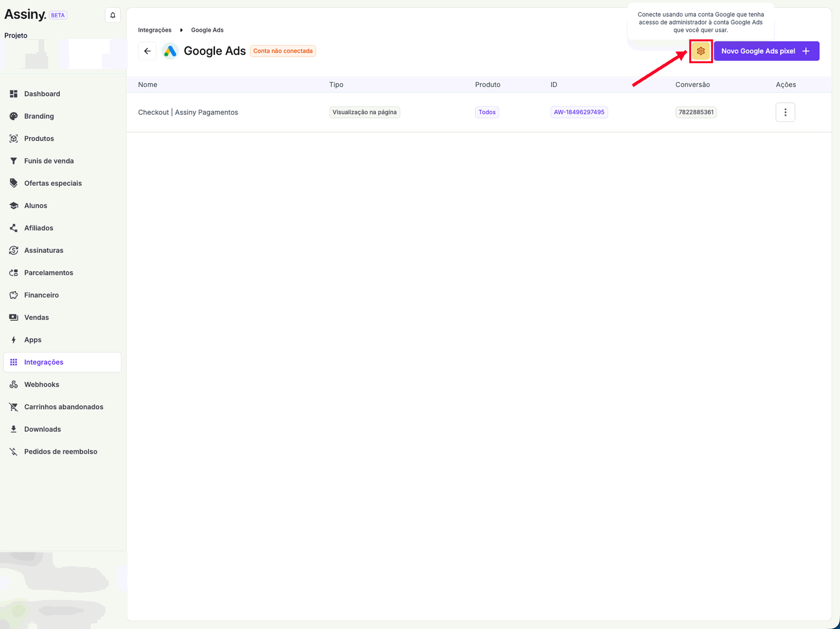Click the Assinaturas recurring icon
Screen dimensions: 840x629
[14, 251]
